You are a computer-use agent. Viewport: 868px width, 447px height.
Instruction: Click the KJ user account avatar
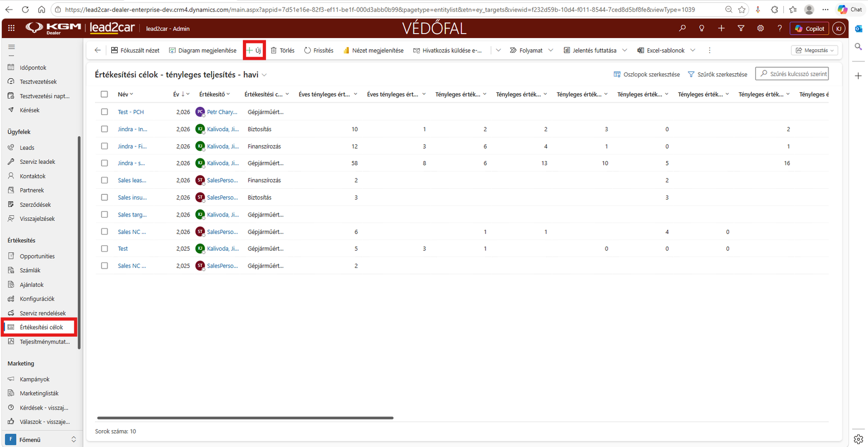(x=839, y=28)
